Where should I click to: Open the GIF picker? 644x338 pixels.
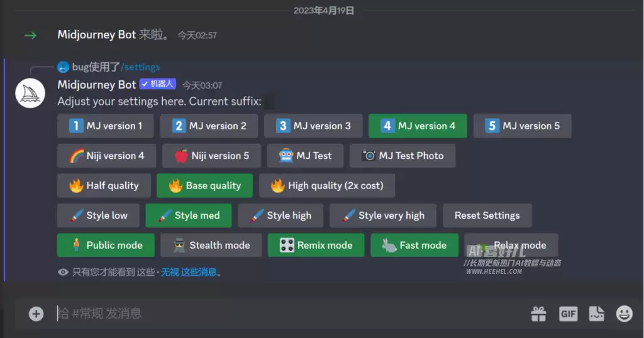click(x=568, y=314)
